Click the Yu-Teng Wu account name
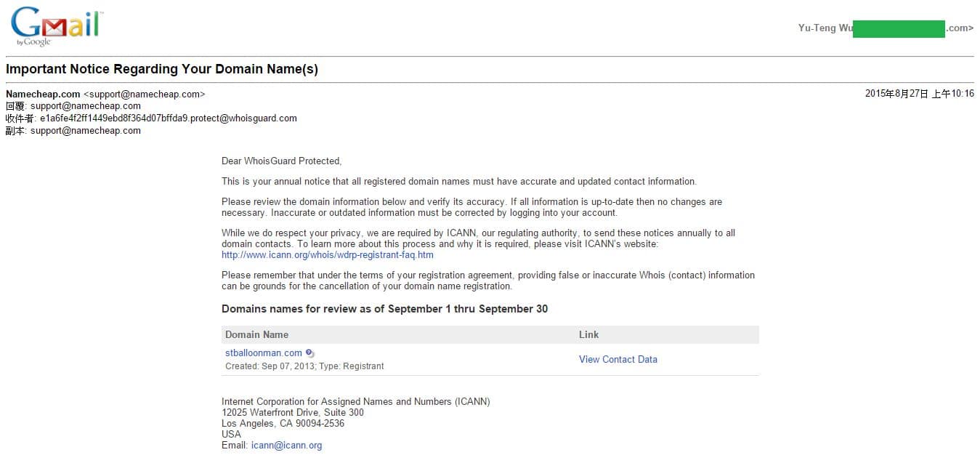980x455 pixels. coord(825,28)
